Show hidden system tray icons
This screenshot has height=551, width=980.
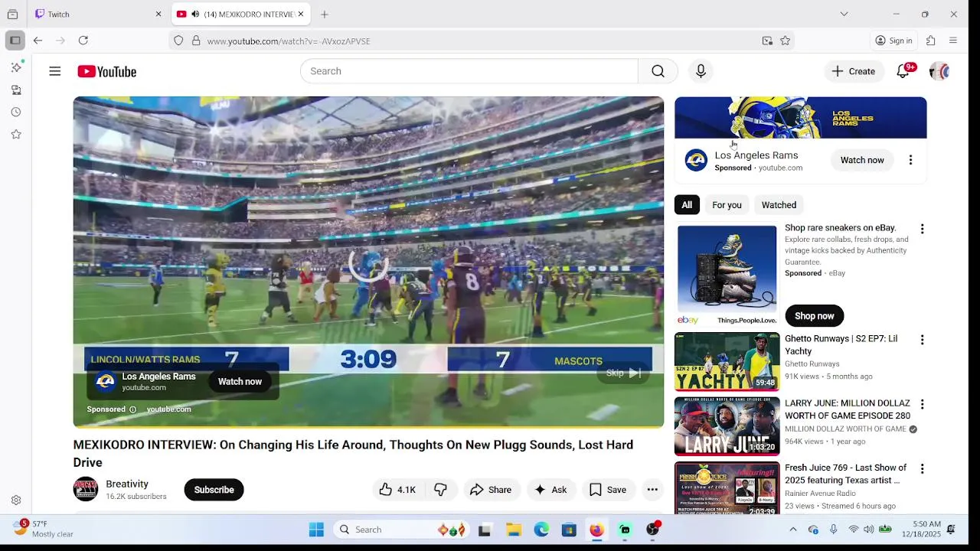[x=792, y=530]
